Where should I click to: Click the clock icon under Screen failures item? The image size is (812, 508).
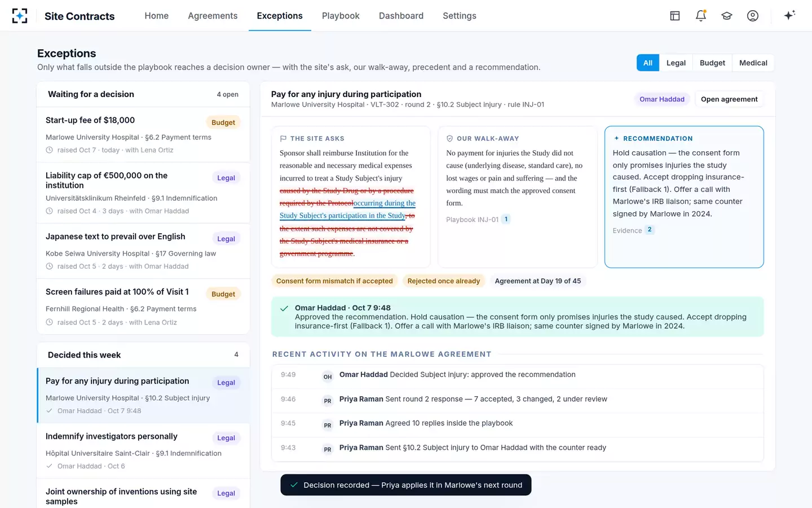click(x=50, y=322)
